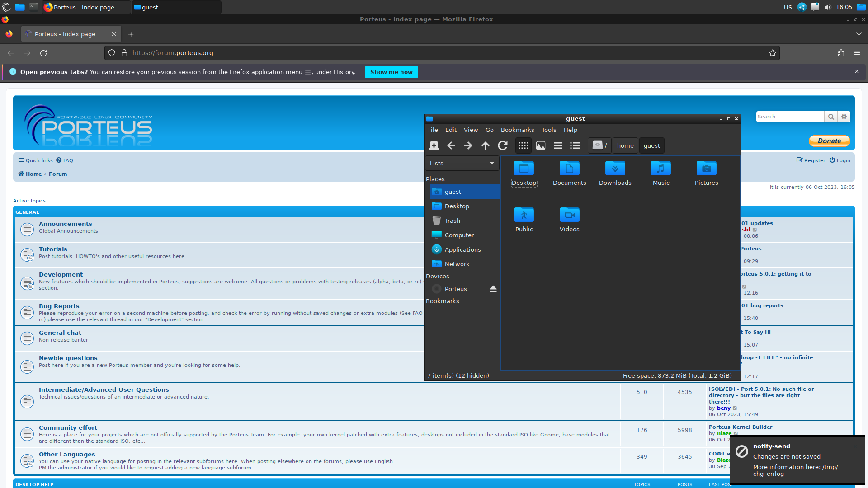Open the Downloads folder
This screenshot has width=868, height=488.
(x=615, y=173)
